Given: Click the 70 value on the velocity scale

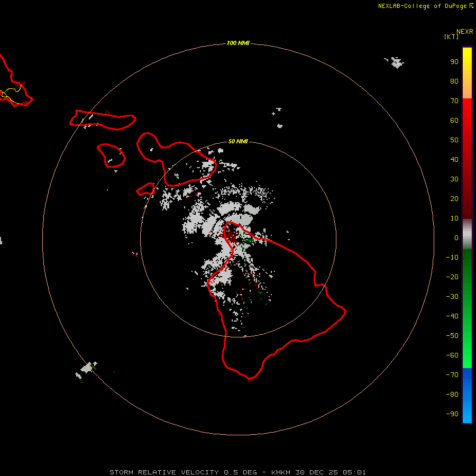Looking at the screenshot, I should [x=454, y=101].
